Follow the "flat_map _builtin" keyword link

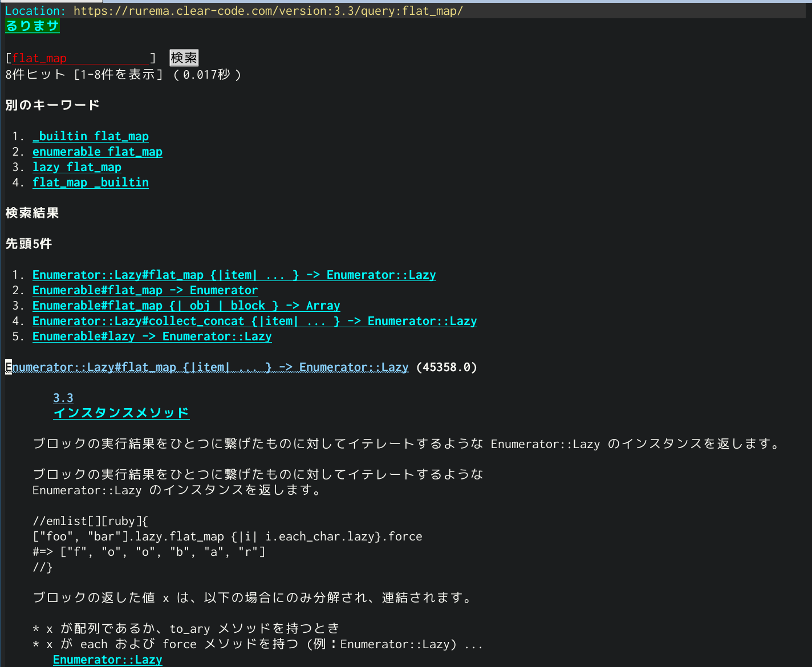[x=91, y=182]
